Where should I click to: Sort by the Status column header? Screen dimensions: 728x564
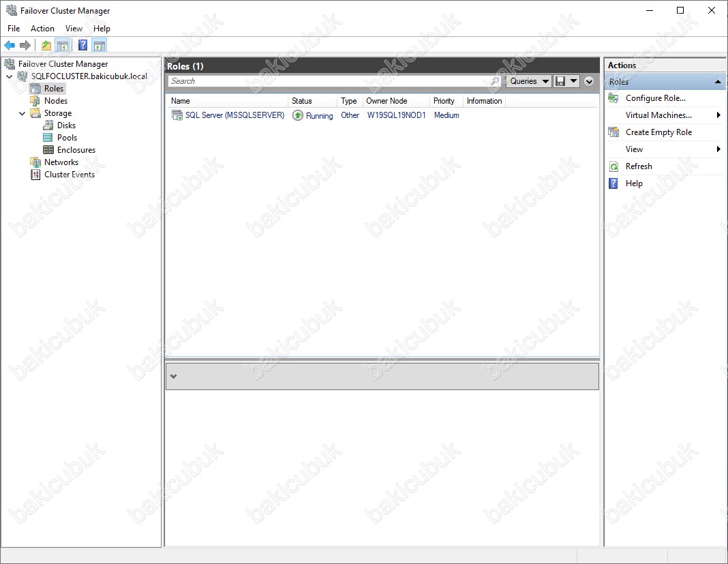312,101
